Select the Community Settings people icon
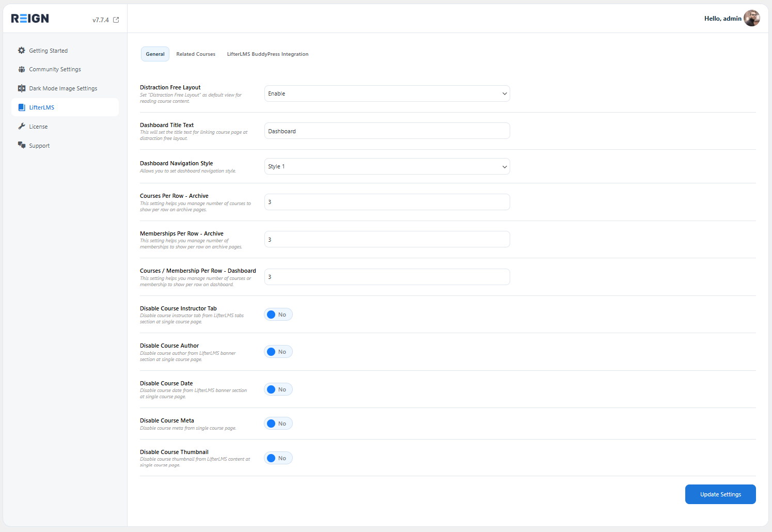The height and width of the screenshot is (532, 772). (21, 69)
